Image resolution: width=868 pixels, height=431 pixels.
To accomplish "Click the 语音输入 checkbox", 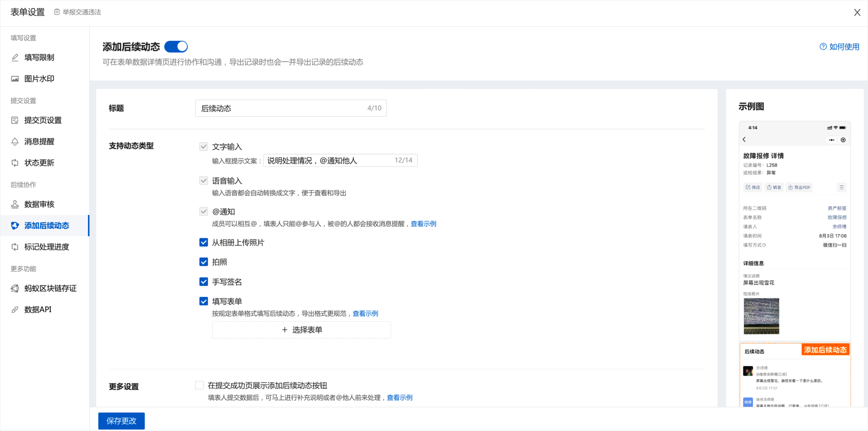I will [203, 180].
